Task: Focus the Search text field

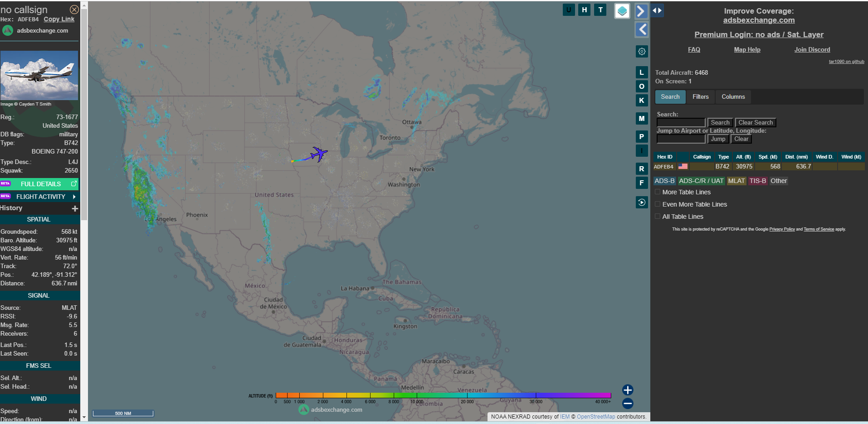Action: tap(681, 123)
